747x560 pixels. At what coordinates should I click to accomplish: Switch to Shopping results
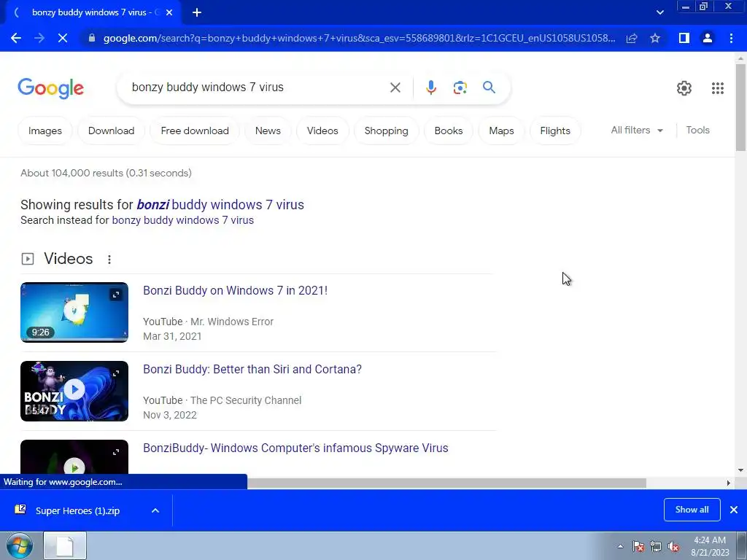[387, 131]
